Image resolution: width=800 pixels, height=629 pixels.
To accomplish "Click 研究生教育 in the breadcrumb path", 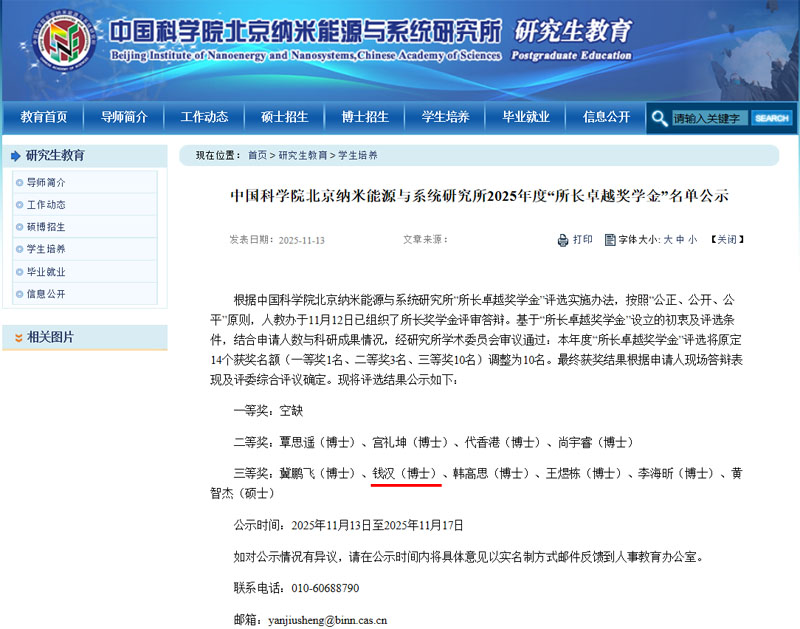I will tap(303, 155).
